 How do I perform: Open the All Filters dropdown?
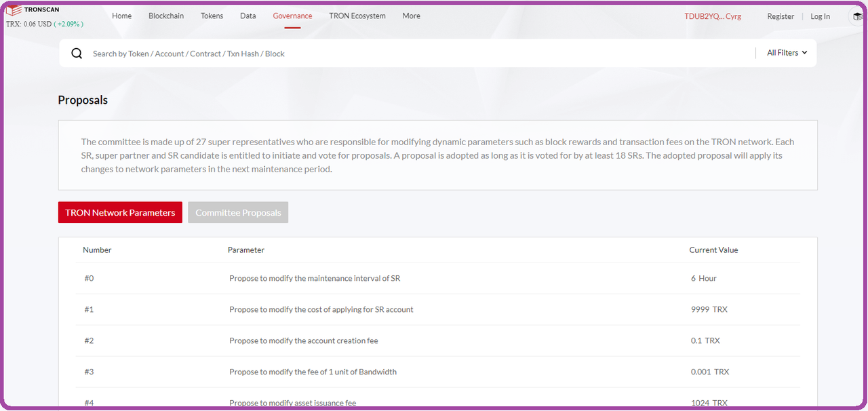(x=785, y=52)
